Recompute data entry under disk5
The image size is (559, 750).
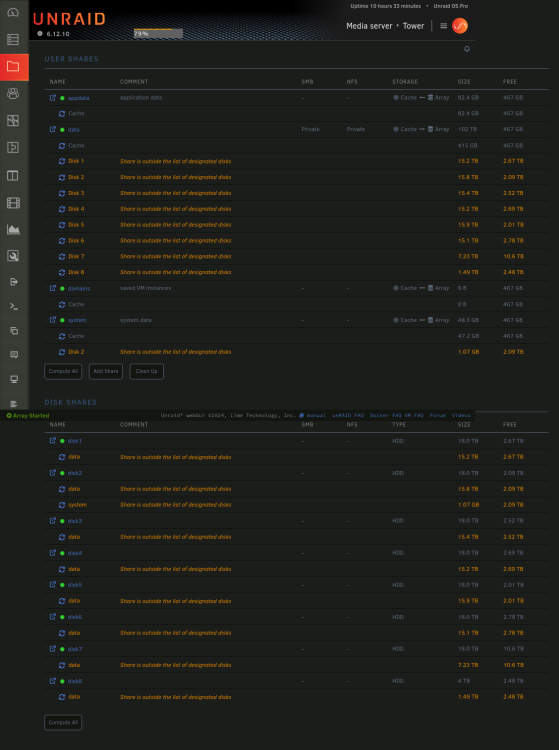[x=62, y=601]
